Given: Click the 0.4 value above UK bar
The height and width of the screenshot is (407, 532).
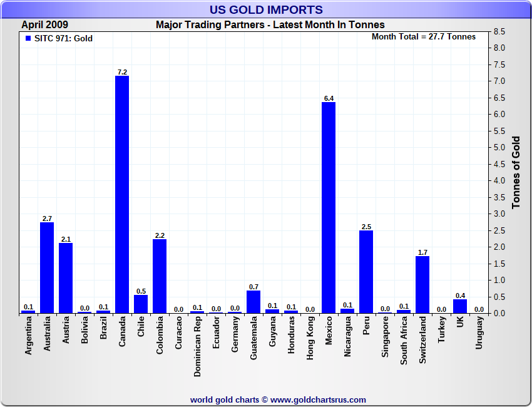Looking at the screenshot, I should point(461,296).
